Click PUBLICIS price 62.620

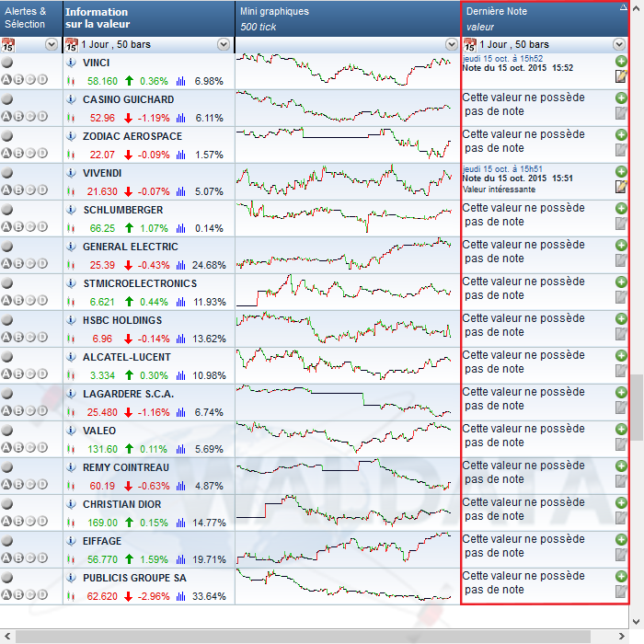coord(102,596)
